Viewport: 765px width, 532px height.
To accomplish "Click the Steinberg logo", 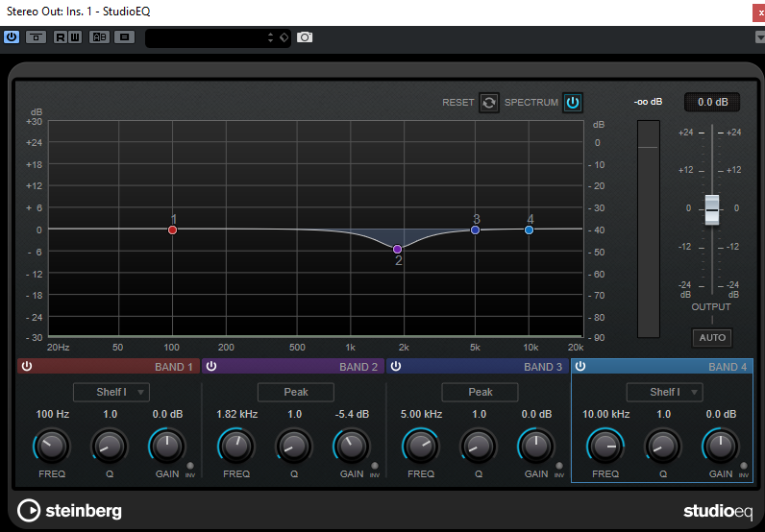I will (x=69, y=511).
